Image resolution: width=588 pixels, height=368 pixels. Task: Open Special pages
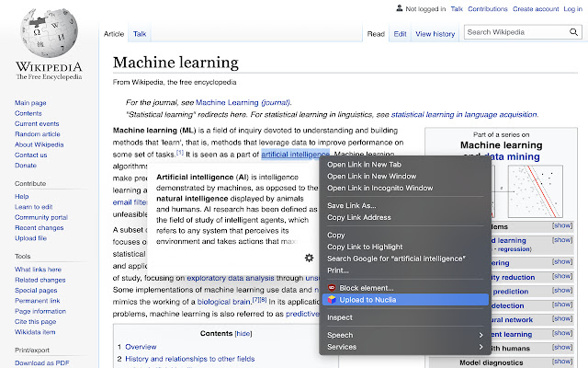pyautogui.click(x=36, y=291)
